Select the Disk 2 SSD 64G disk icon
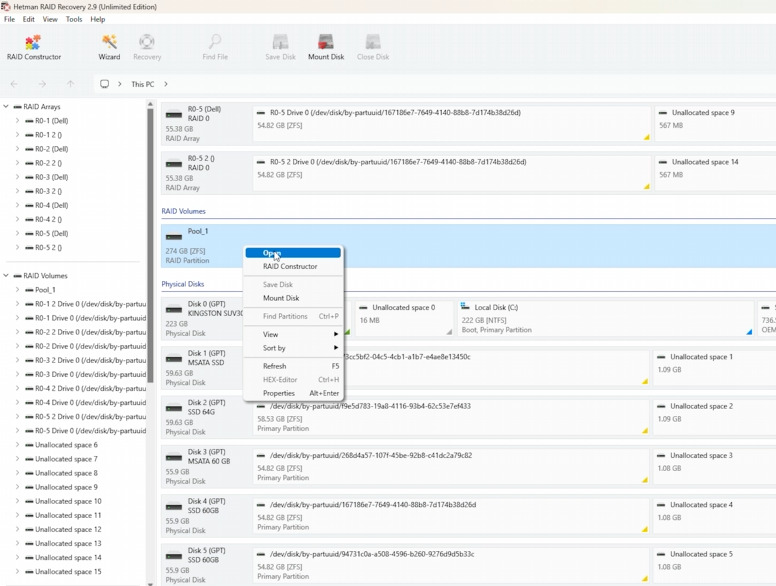The height and width of the screenshot is (586, 776). click(174, 408)
